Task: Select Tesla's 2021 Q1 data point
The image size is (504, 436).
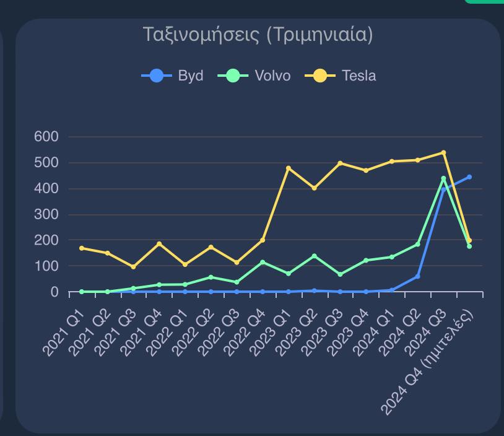Action: 82,248
